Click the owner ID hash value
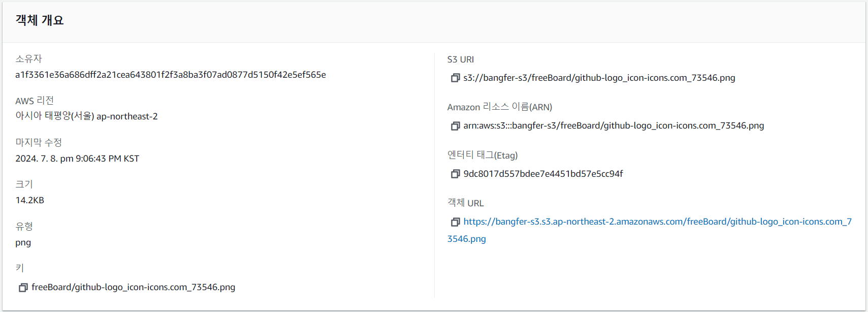This screenshot has height=312, width=868. [x=171, y=75]
